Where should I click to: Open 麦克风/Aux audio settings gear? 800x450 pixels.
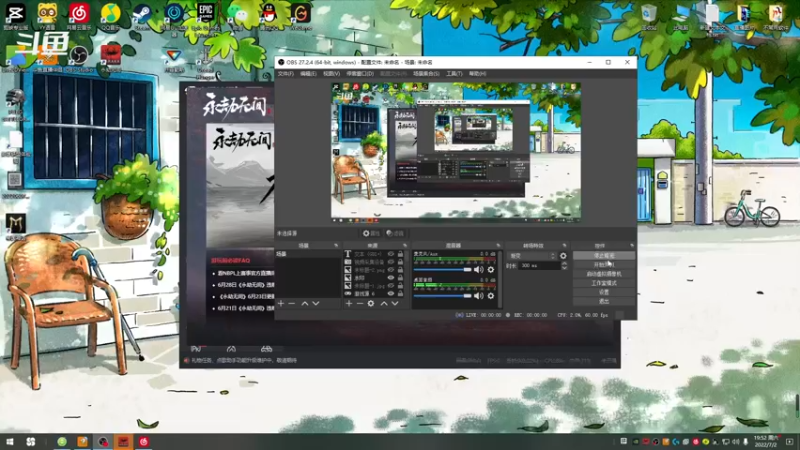[491, 269]
